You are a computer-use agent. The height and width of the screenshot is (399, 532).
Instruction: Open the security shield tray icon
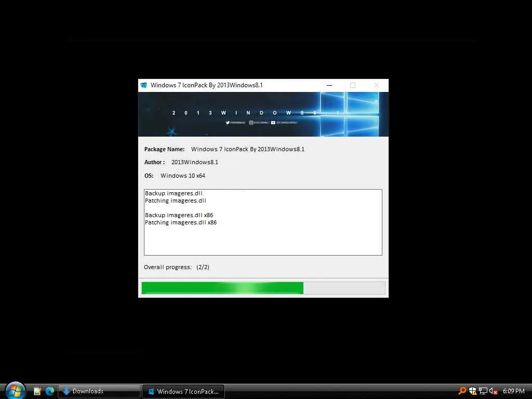click(x=473, y=391)
